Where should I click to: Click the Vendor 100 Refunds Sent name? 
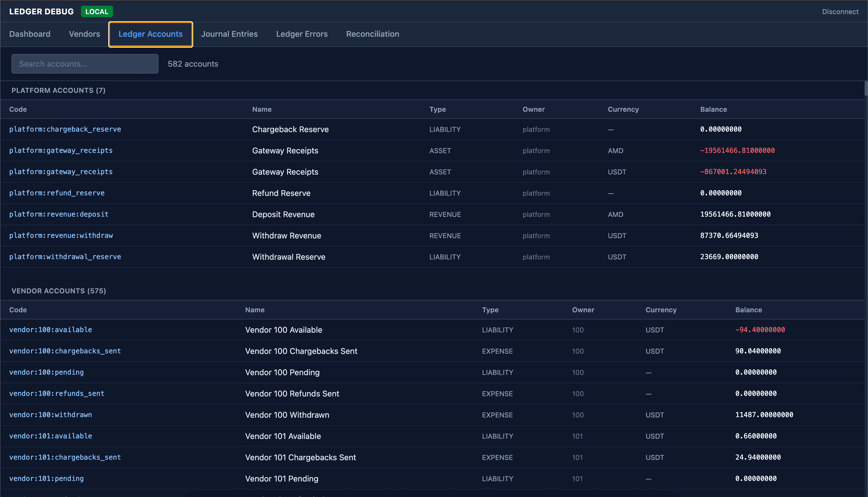[x=292, y=394]
